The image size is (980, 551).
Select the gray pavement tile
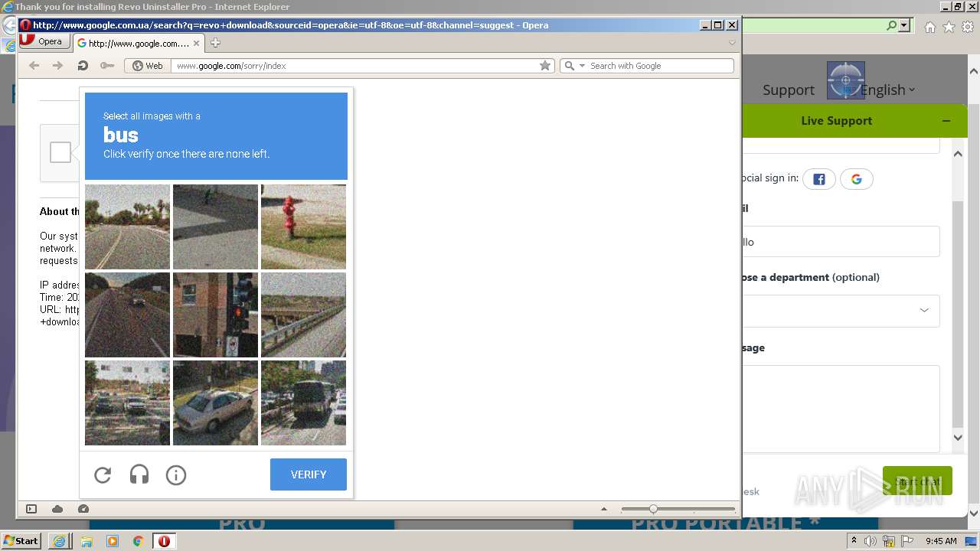(215, 227)
